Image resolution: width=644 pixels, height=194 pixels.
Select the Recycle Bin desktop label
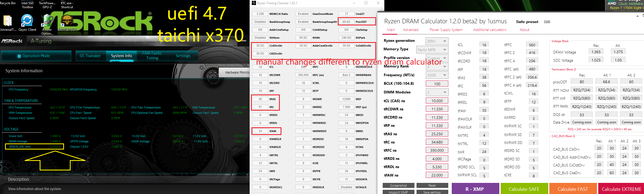click(x=8, y=3)
